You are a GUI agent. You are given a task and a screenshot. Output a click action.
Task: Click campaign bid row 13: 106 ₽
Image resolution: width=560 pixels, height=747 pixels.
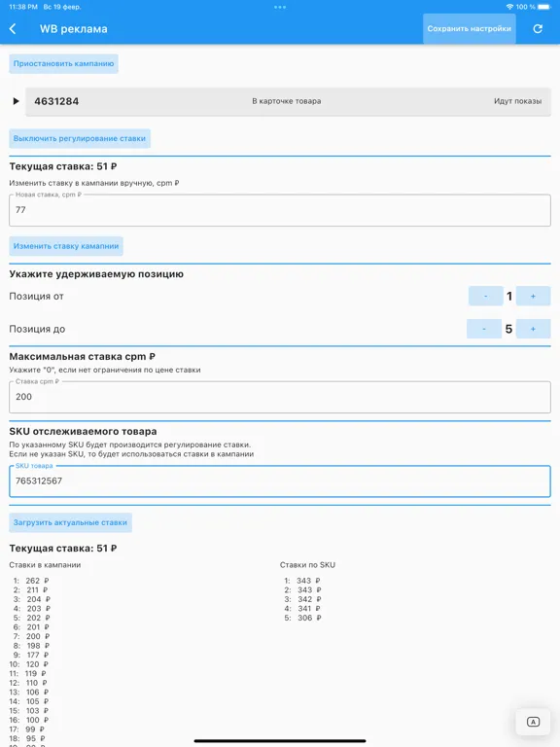tap(29, 693)
